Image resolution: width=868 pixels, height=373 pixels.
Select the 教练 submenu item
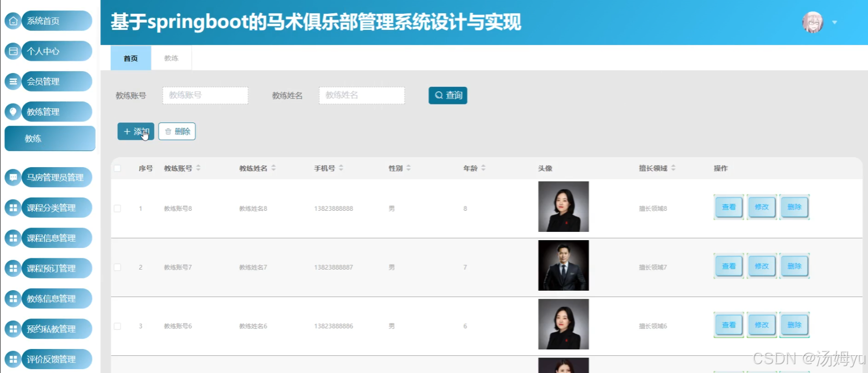(50, 139)
